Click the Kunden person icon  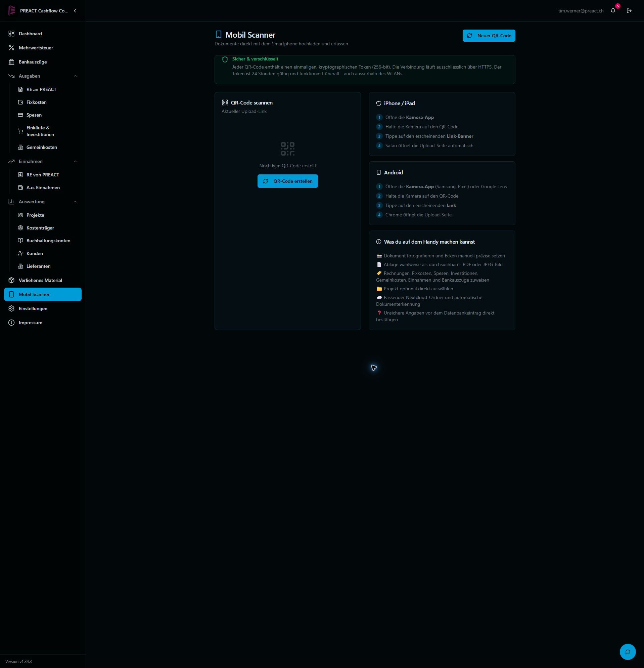pos(20,253)
